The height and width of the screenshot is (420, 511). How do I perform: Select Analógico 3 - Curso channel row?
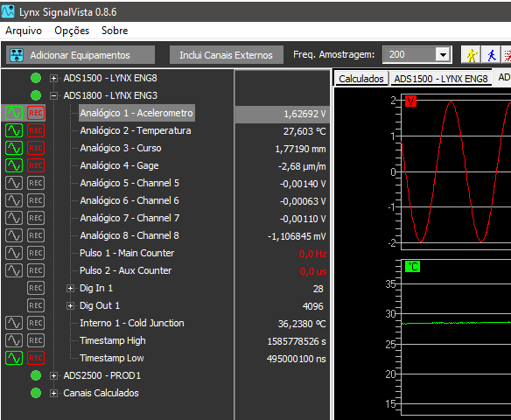click(121, 148)
